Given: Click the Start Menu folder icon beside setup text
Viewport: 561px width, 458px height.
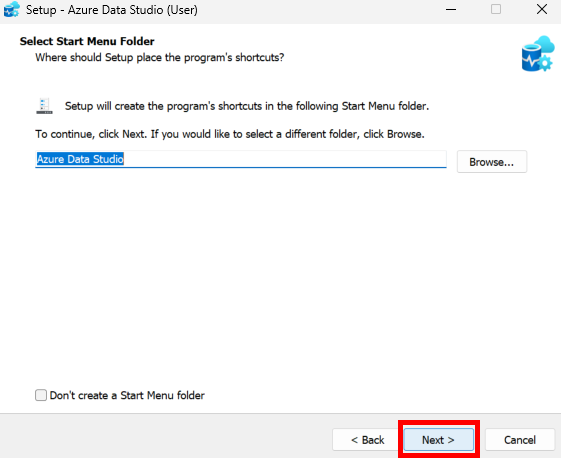Looking at the screenshot, I should 44,106.
